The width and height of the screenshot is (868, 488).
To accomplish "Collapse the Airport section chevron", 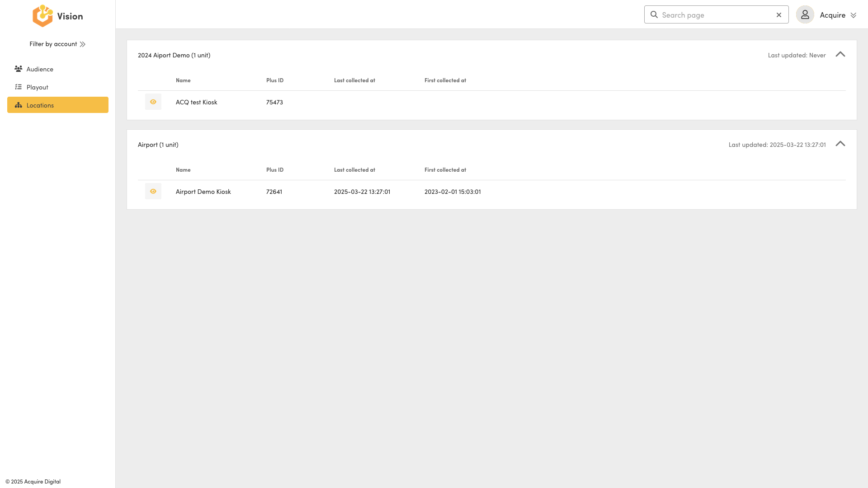I will point(840,144).
